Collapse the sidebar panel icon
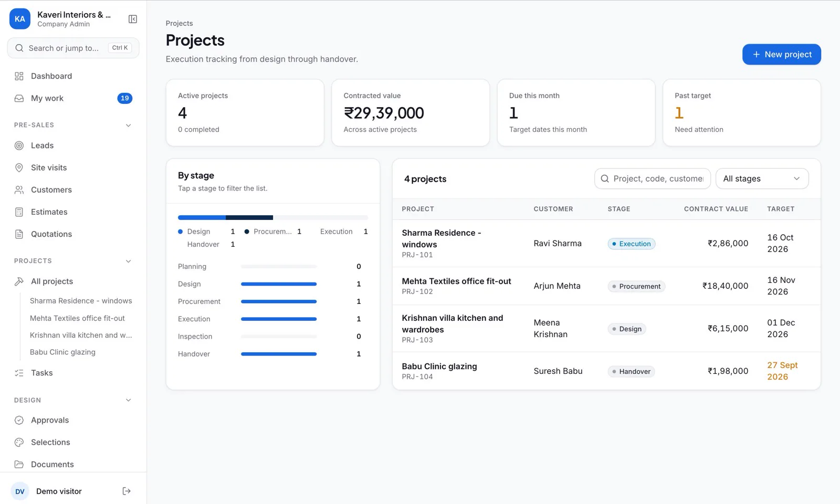The width and height of the screenshot is (840, 504). click(x=133, y=19)
